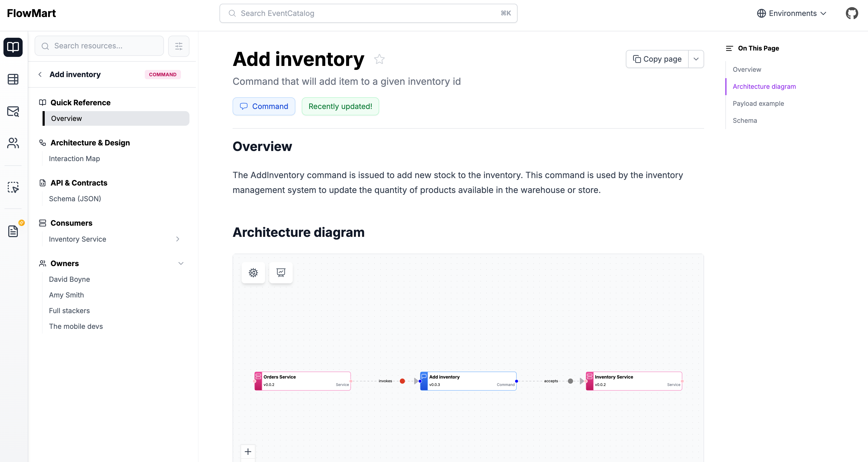This screenshot has height=462, width=868.
Task: Select Interaction Map in sidebar
Action: click(75, 159)
